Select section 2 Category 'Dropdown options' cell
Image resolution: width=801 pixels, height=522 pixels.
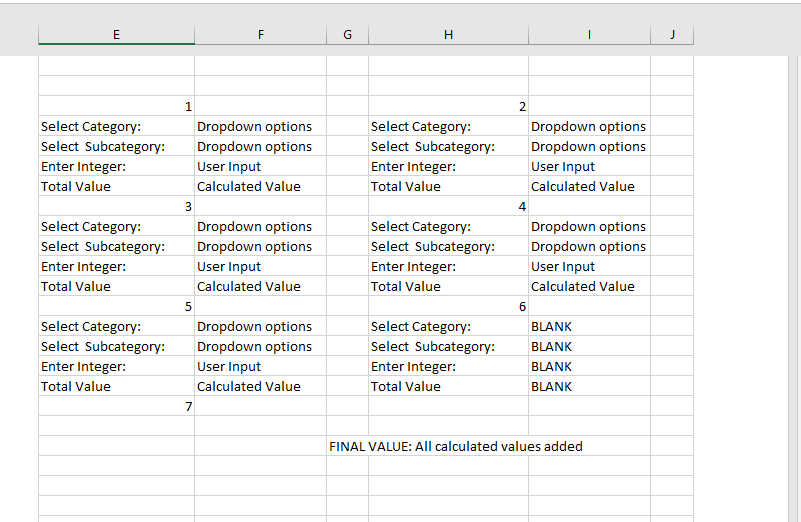point(590,126)
